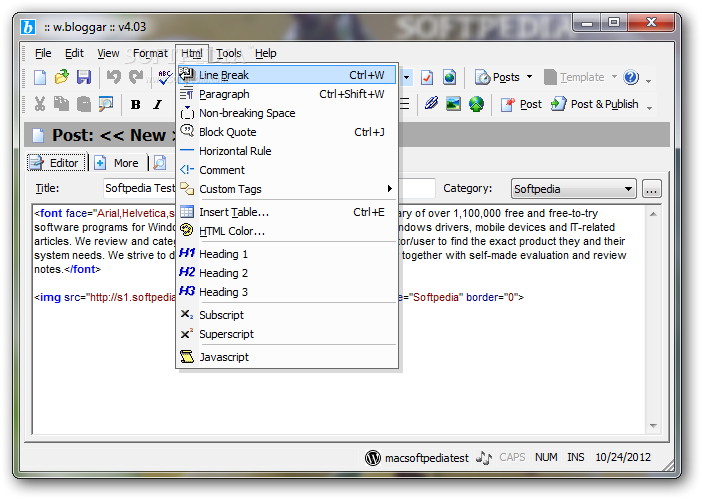Click the Post button
This screenshot has height=499, width=702.
(522, 104)
